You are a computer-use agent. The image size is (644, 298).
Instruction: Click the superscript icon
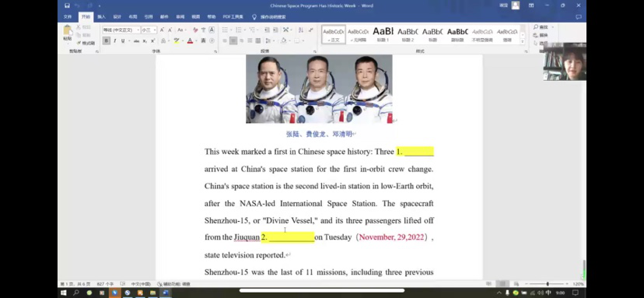152,41
